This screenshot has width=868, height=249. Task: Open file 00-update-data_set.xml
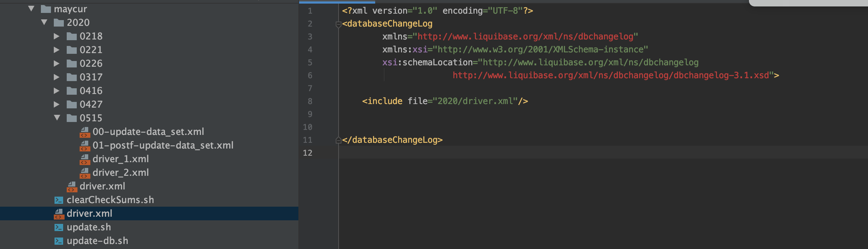pos(148,132)
